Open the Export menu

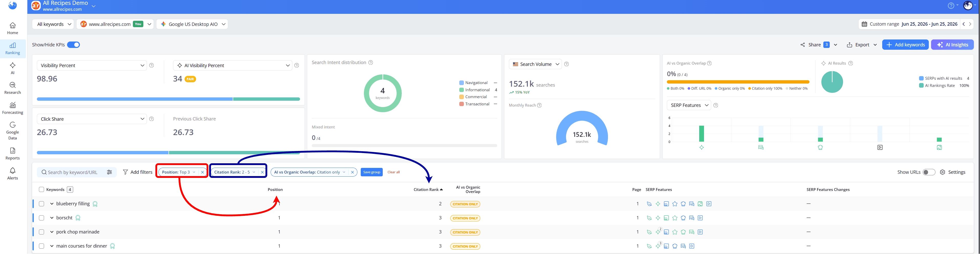(862, 45)
